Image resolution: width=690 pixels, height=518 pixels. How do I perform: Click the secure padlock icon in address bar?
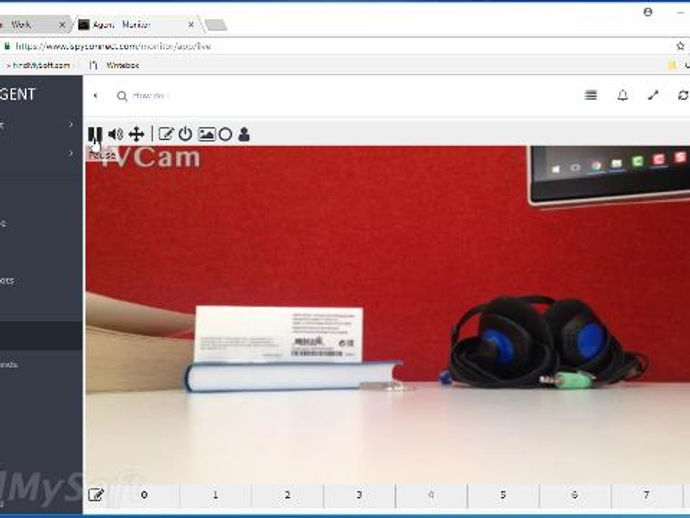click(x=7, y=46)
